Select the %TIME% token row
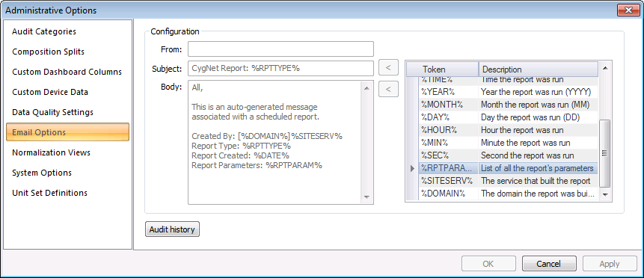The image size is (644, 278). point(509,81)
